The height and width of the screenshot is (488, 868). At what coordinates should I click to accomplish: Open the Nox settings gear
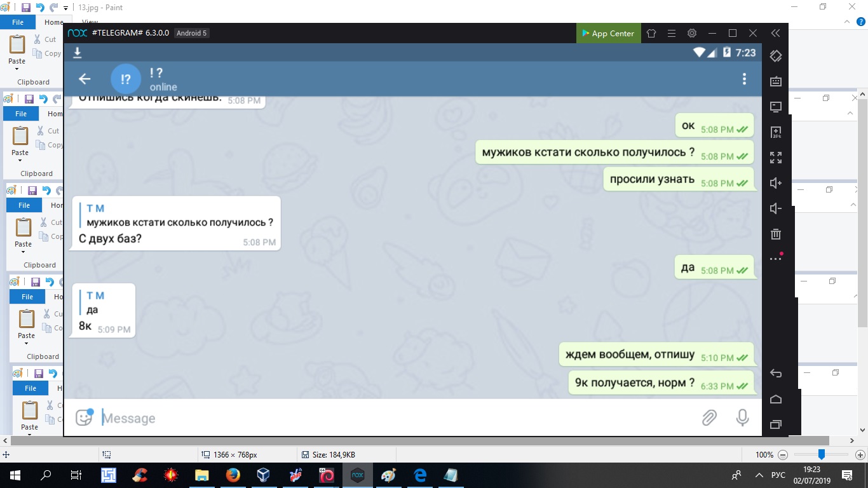pos(692,34)
